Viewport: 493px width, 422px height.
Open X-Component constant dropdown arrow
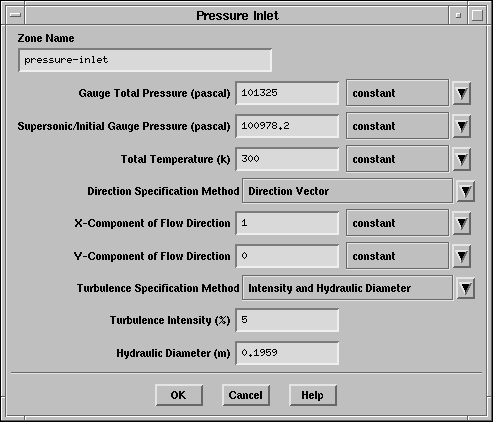coord(462,223)
